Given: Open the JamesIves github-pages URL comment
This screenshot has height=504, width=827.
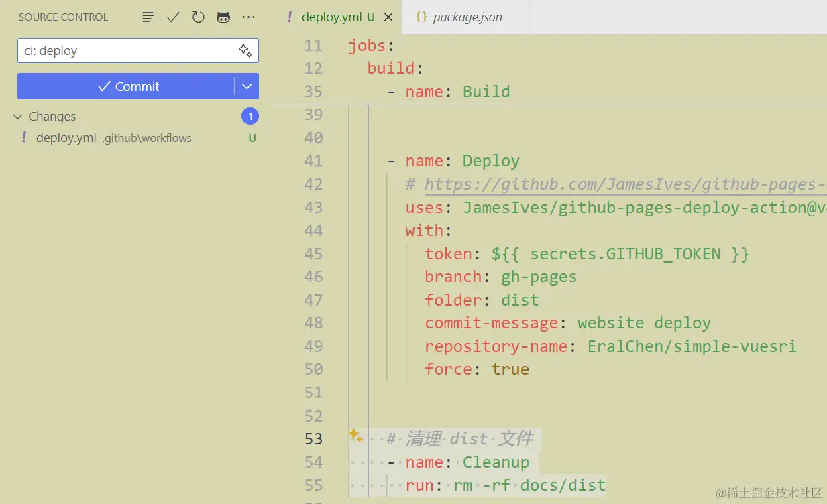Looking at the screenshot, I should [x=625, y=184].
